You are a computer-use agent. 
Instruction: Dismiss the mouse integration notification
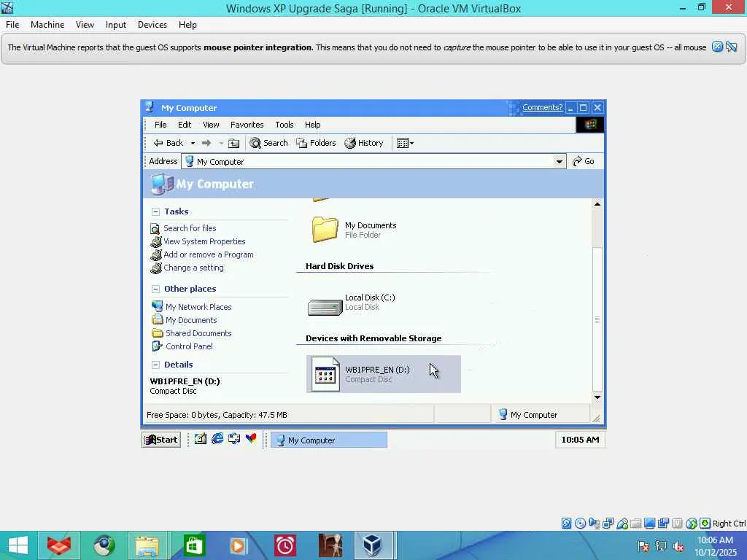coord(717,47)
